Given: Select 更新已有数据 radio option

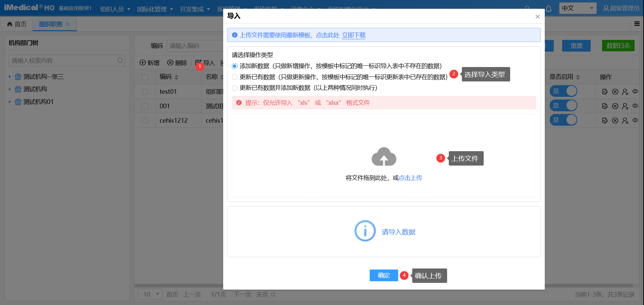Looking at the screenshot, I should [235, 77].
